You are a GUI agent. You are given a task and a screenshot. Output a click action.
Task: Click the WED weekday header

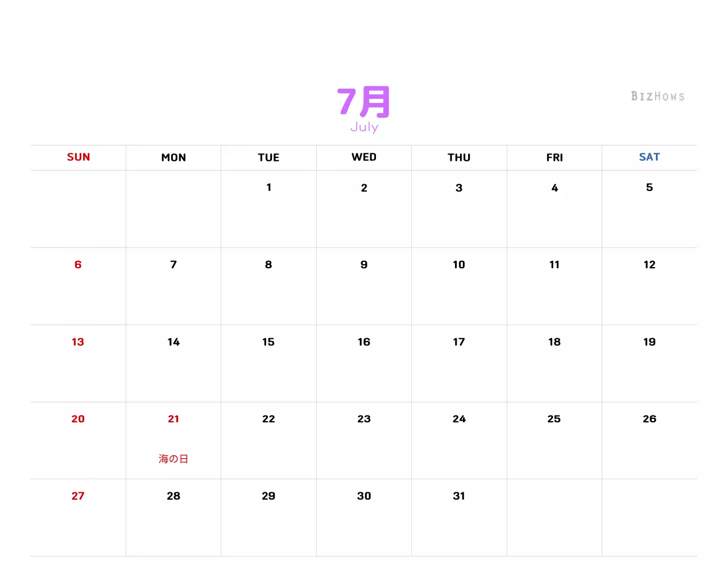click(x=364, y=157)
